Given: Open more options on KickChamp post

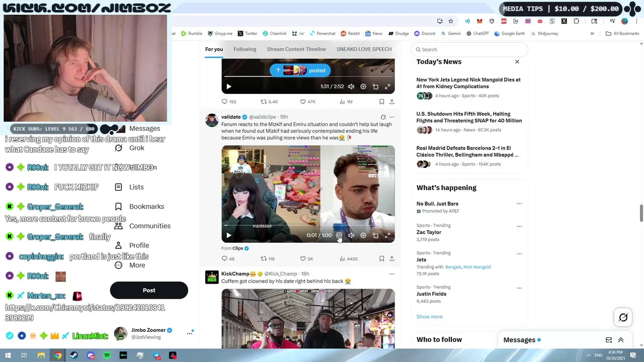Looking at the screenshot, I should 392,274.
